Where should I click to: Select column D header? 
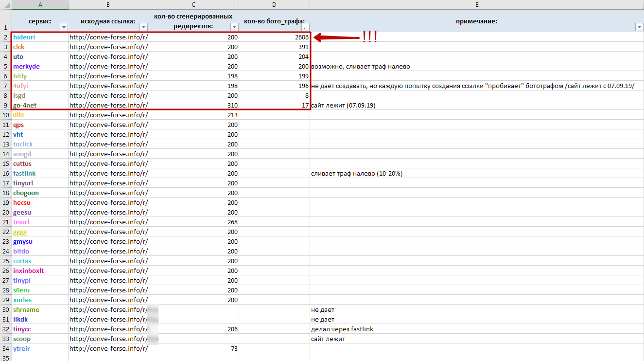[274, 4]
